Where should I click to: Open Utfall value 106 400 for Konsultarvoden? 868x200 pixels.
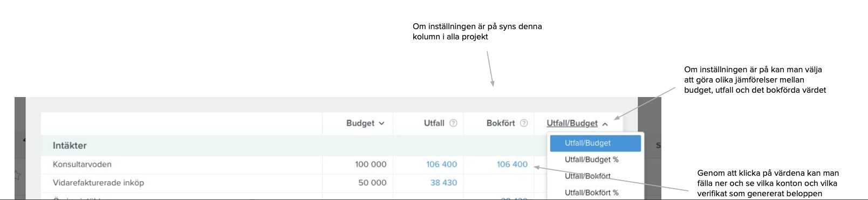pos(441,164)
